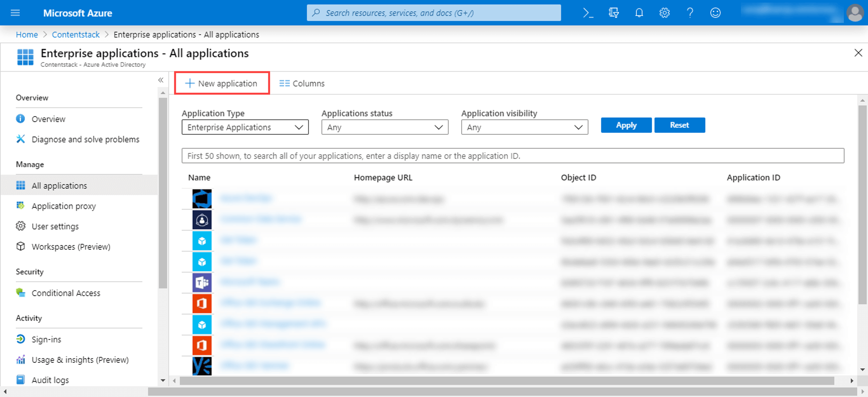Open the Applications status dropdown
868x397 pixels.
click(385, 127)
